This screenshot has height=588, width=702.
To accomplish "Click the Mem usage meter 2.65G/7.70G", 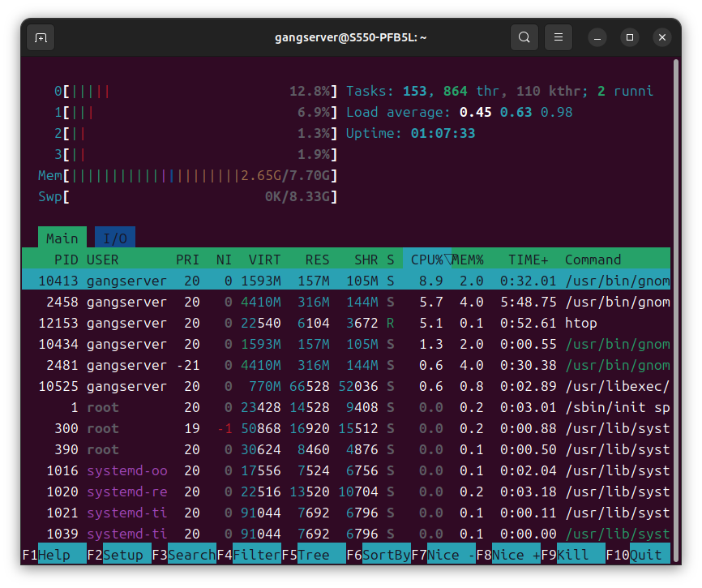I will tap(187, 175).
